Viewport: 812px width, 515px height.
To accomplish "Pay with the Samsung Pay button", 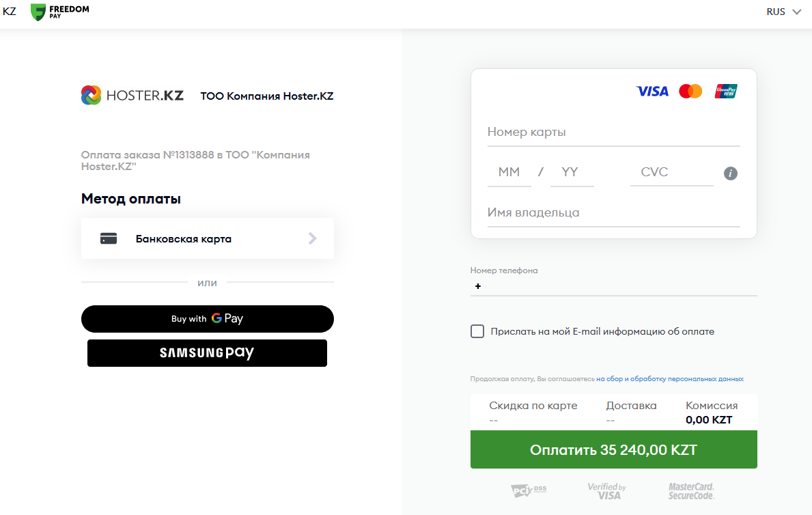I will click(207, 353).
